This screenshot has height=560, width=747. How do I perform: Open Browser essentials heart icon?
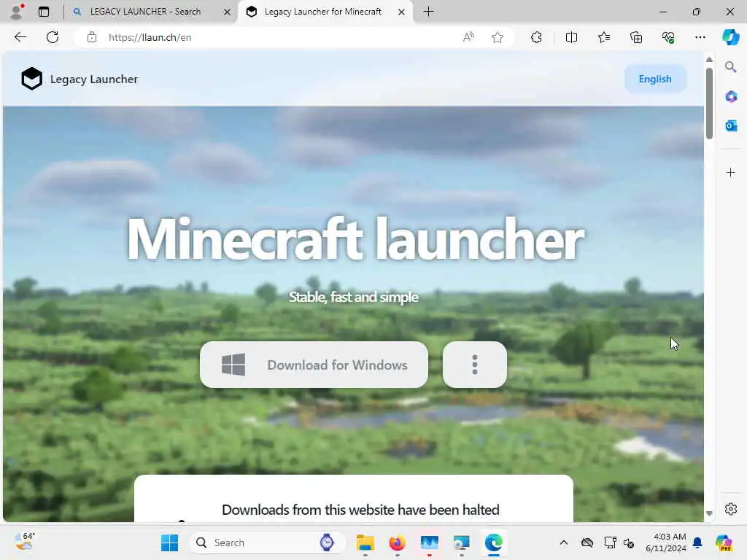(x=668, y=37)
